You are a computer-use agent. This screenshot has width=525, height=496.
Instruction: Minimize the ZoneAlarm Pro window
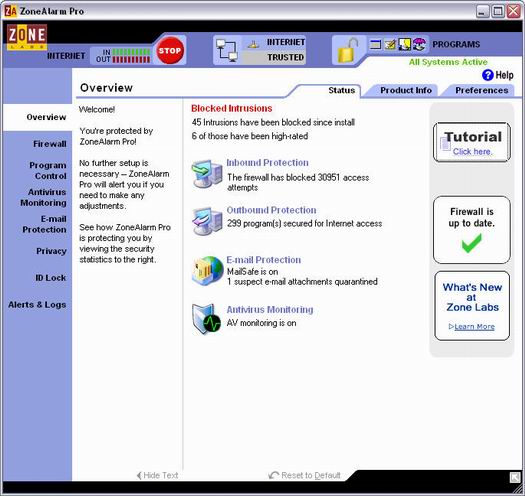[482, 11]
